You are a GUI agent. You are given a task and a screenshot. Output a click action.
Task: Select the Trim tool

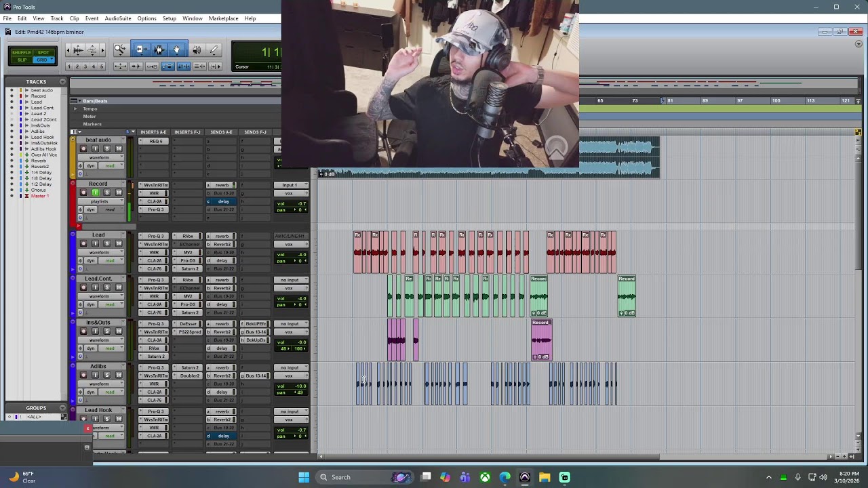[140, 49]
